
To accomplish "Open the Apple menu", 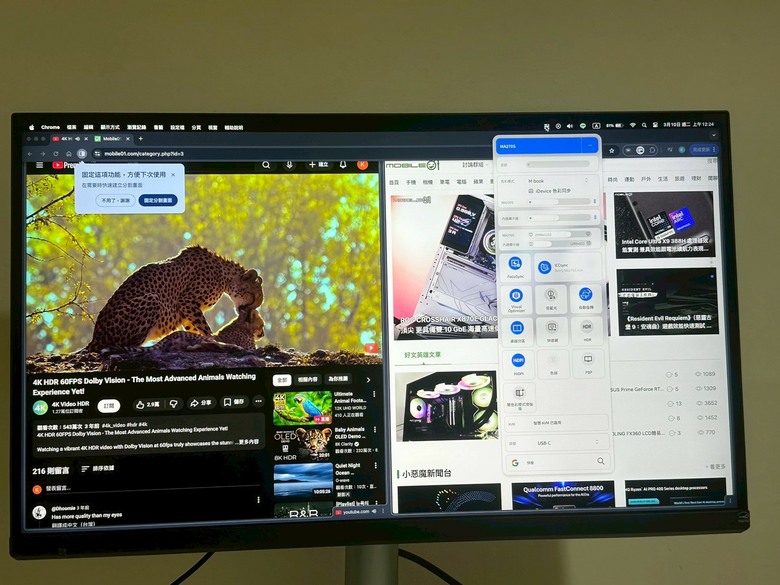I will [32, 127].
